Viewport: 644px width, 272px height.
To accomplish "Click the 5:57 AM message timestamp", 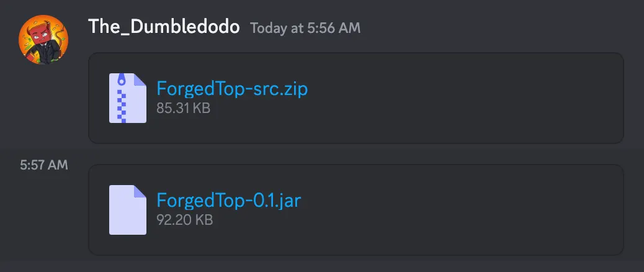I will (44, 165).
